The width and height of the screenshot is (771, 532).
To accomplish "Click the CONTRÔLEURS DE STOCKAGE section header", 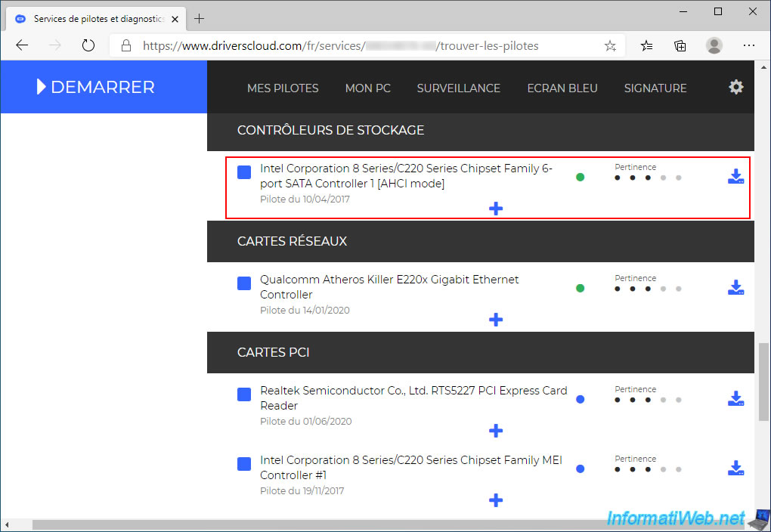I will point(481,130).
